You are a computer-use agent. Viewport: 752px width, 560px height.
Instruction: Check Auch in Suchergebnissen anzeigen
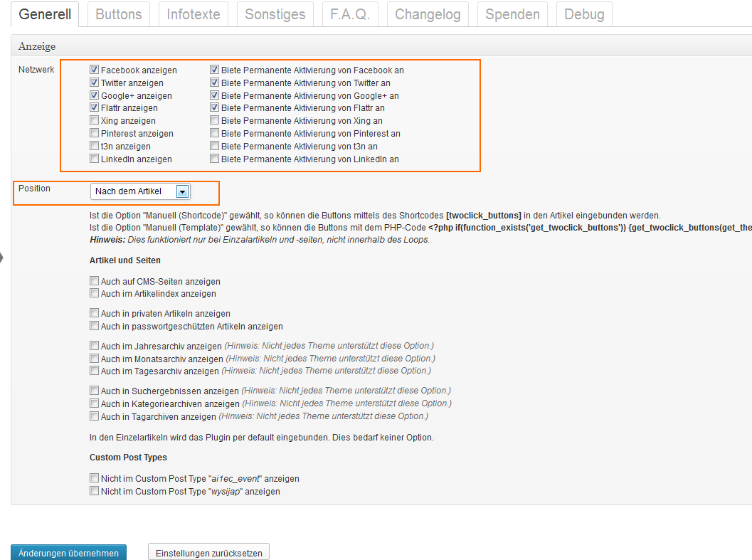[95, 391]
